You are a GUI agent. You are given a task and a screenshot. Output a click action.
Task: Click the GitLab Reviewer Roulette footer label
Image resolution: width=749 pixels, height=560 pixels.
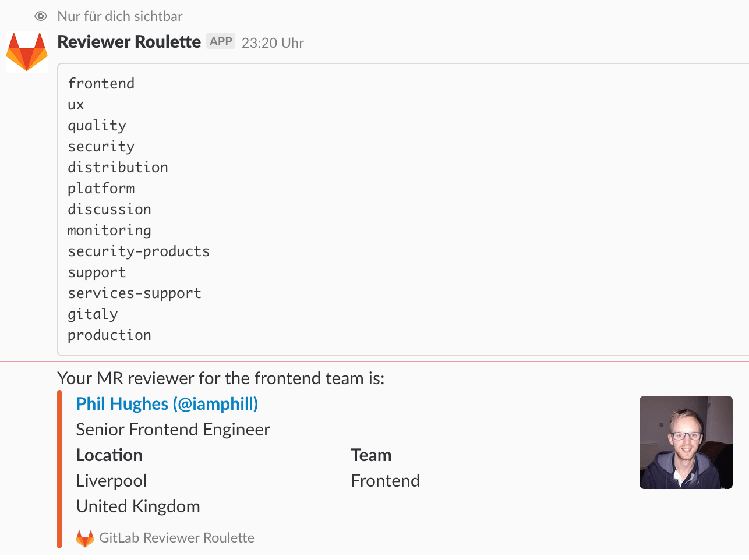[176, 538]
